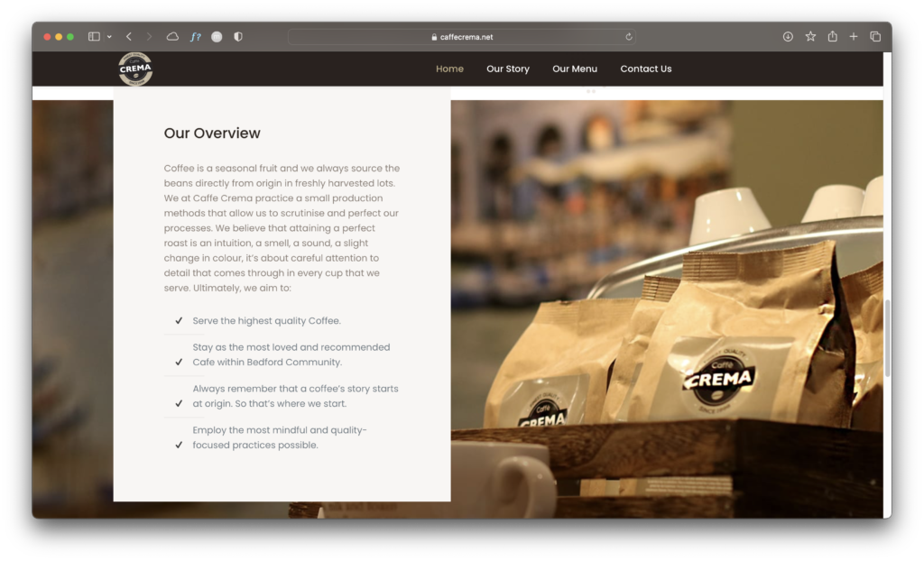Viewport: 924px width, 561px height.
Task: Open iCloud Tabs cloud icon
Action: point(173,36)
